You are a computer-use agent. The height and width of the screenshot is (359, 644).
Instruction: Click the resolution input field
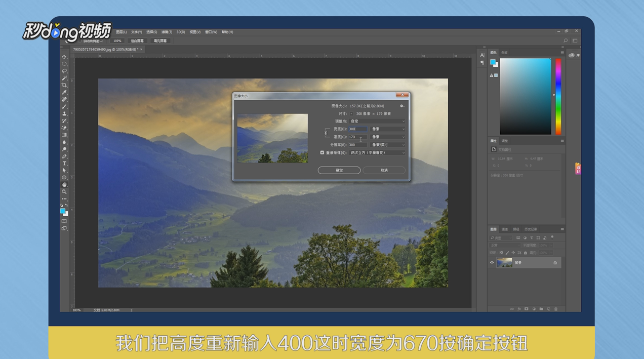tap(357, 145)
